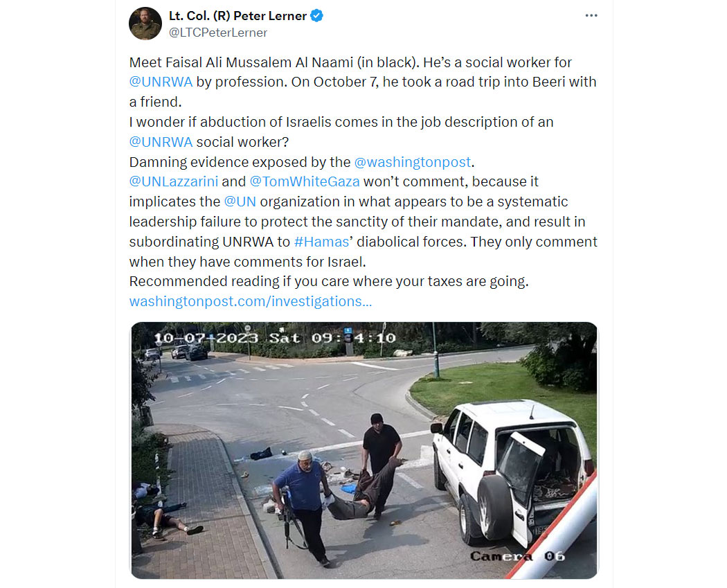Follow the washingtonpost.com/investigations link
This screenshot has width=727, height=588.
click(x=251, y=301)
